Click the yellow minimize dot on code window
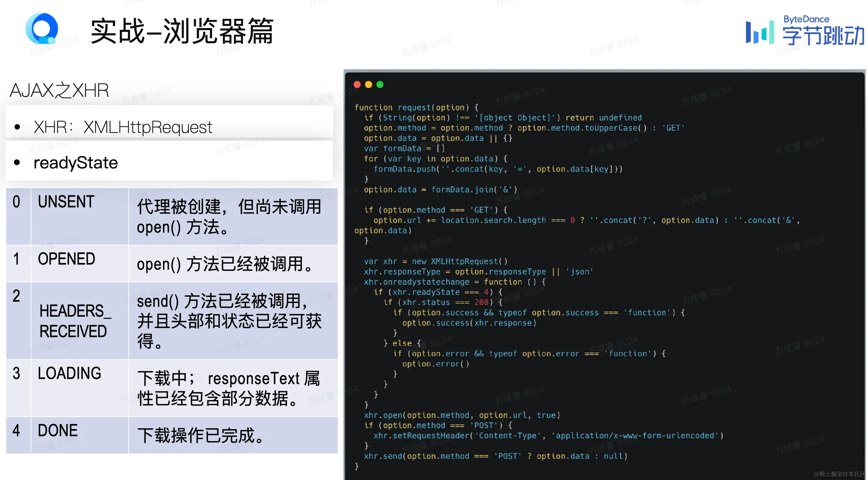Screen dimensions: 868x480 click(x=368, y=85)
